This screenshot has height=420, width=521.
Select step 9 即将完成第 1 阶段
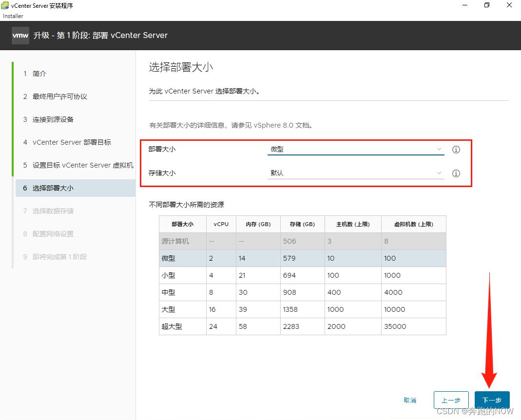[x=55, y=257]
